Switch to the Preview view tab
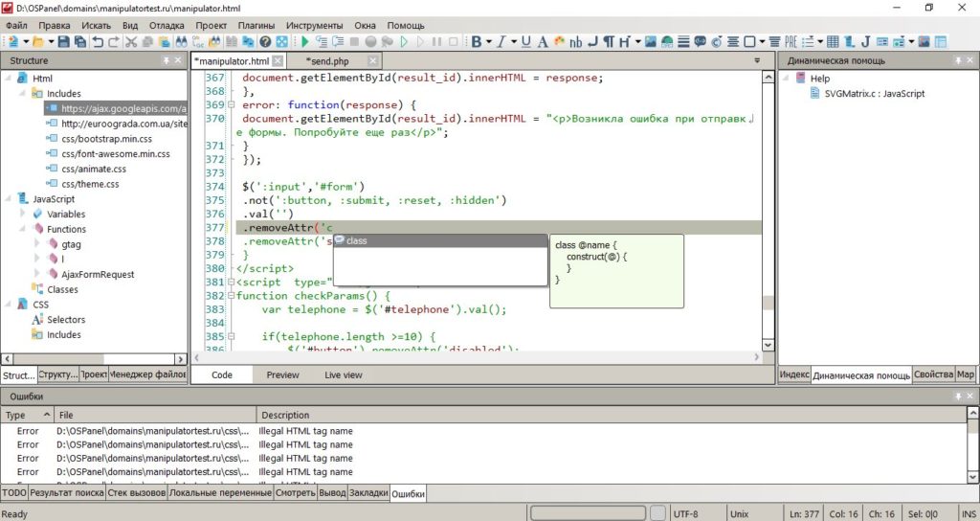Viewport: 980px width, 521px height. pos(282,375)
